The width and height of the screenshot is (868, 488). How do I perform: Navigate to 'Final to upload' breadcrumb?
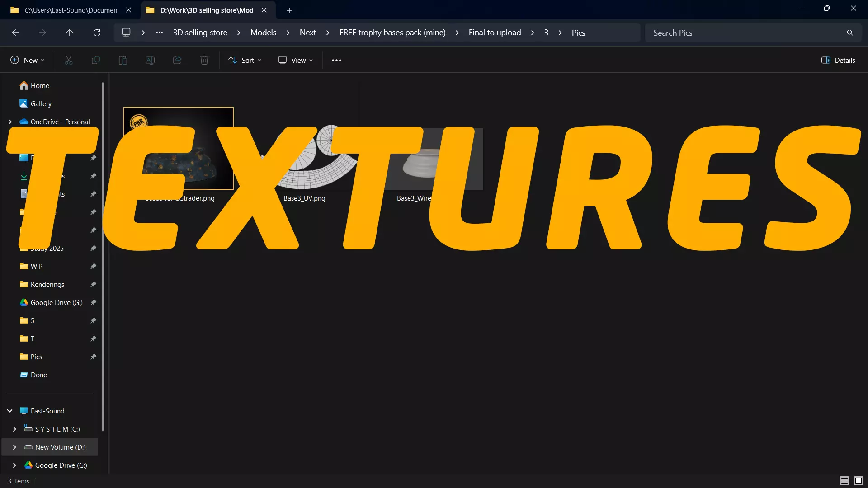(495, 33)
